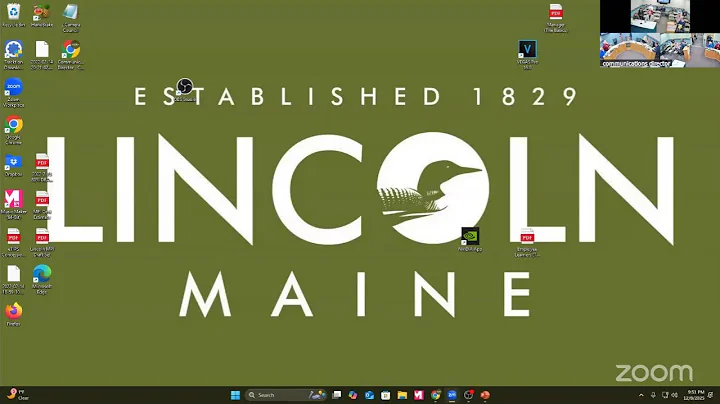Switch to OBS Studio in the taskbar

tap(468, 395)
